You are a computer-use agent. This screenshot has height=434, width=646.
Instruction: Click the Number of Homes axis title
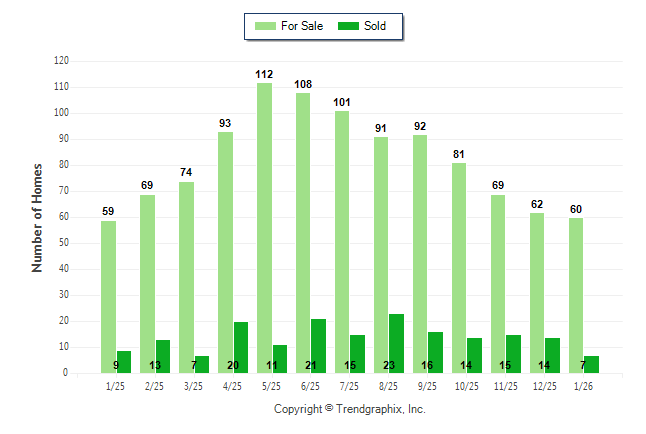(x=37, y=217)
